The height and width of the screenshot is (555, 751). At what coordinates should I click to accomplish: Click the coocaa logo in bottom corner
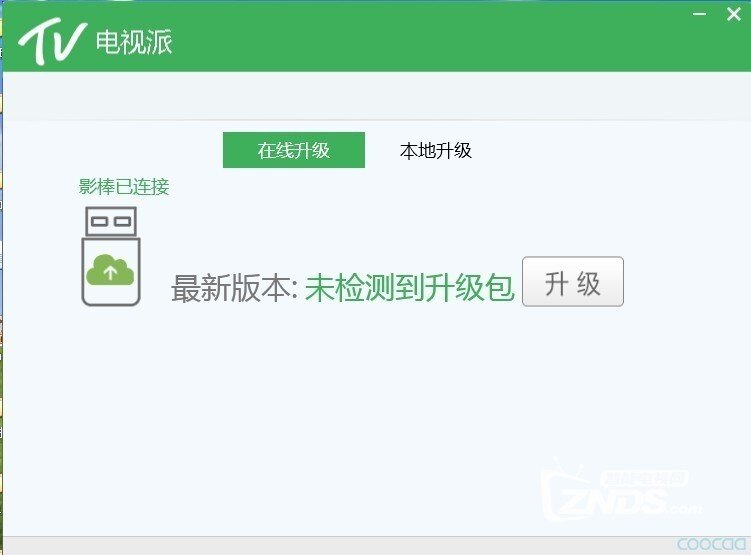coord(711,544)
